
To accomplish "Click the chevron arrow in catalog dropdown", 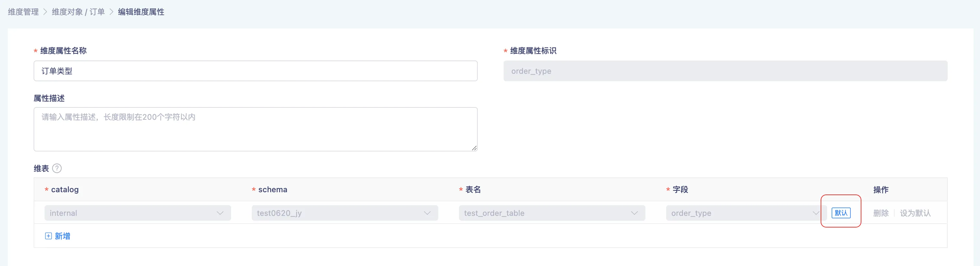I will (220, 213).
